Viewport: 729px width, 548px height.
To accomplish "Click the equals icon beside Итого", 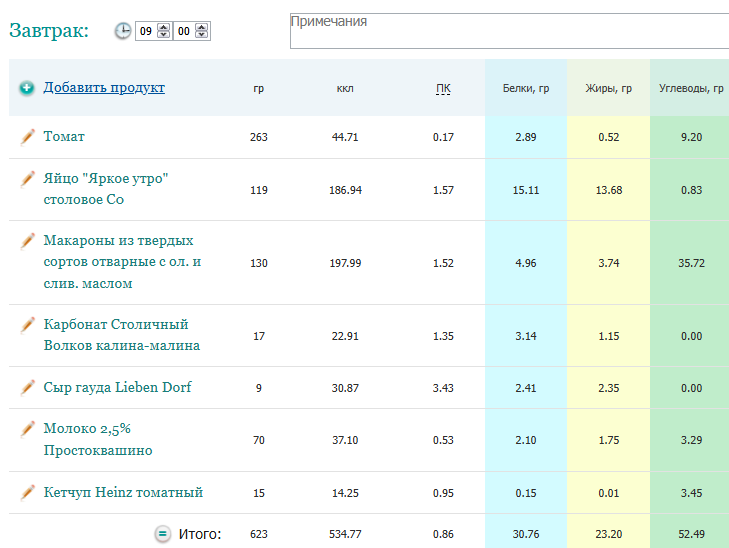I will tap(163, 534).
